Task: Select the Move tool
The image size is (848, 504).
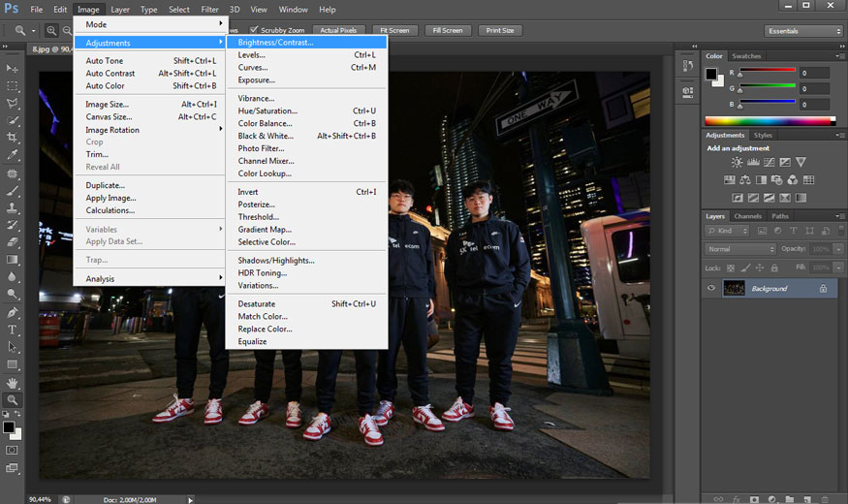Action: click(x=12, y=68)
